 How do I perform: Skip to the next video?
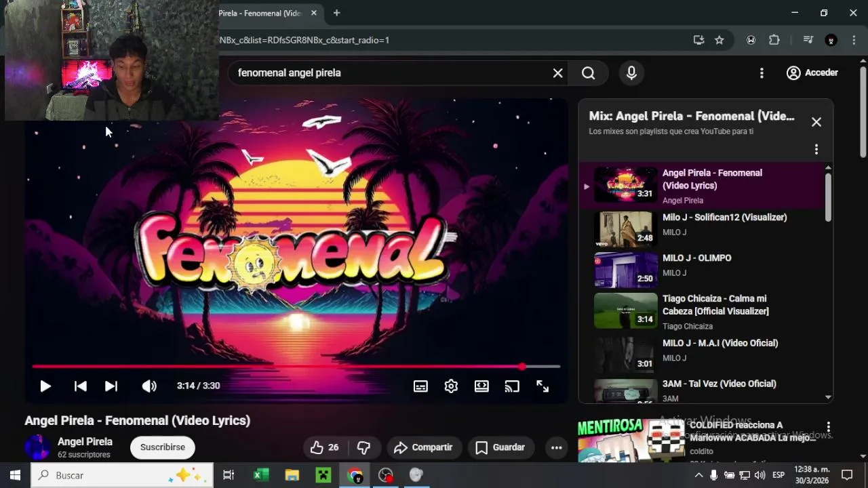pos(111,386)
